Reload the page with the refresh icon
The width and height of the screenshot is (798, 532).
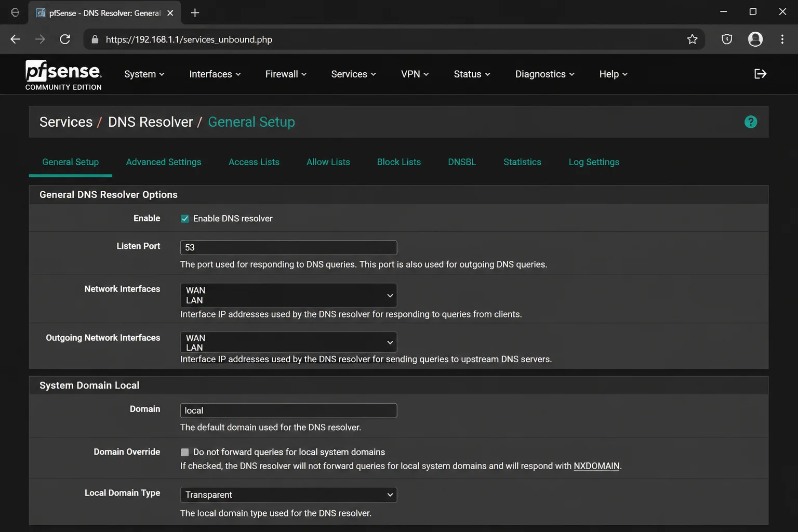click(x=65, y=39)
